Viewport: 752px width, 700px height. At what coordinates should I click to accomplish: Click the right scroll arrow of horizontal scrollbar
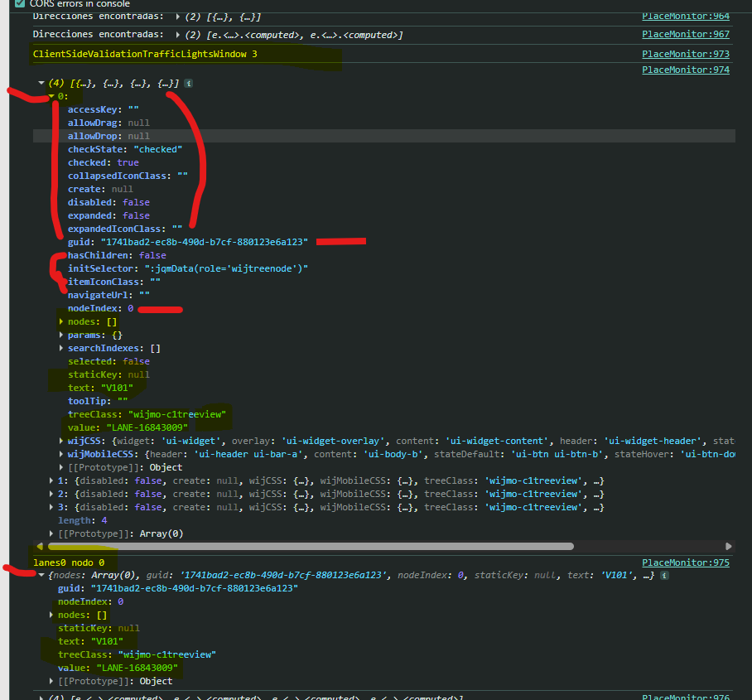729,547
